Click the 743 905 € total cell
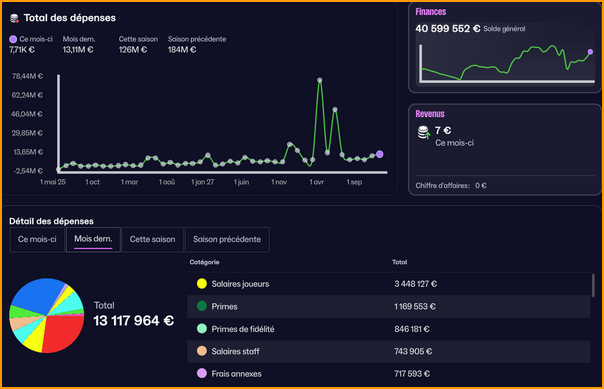This screenshot has width=604, height=389. (413, 351)
